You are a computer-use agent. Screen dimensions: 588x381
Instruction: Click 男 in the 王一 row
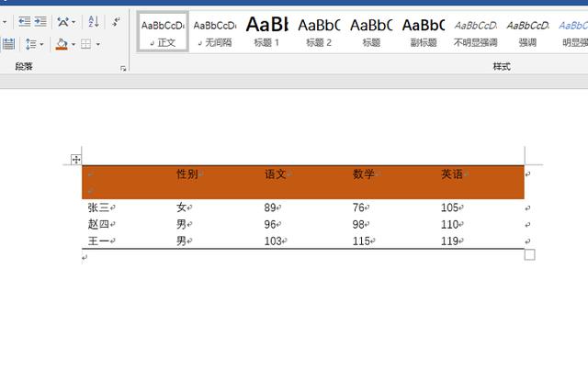182,241
